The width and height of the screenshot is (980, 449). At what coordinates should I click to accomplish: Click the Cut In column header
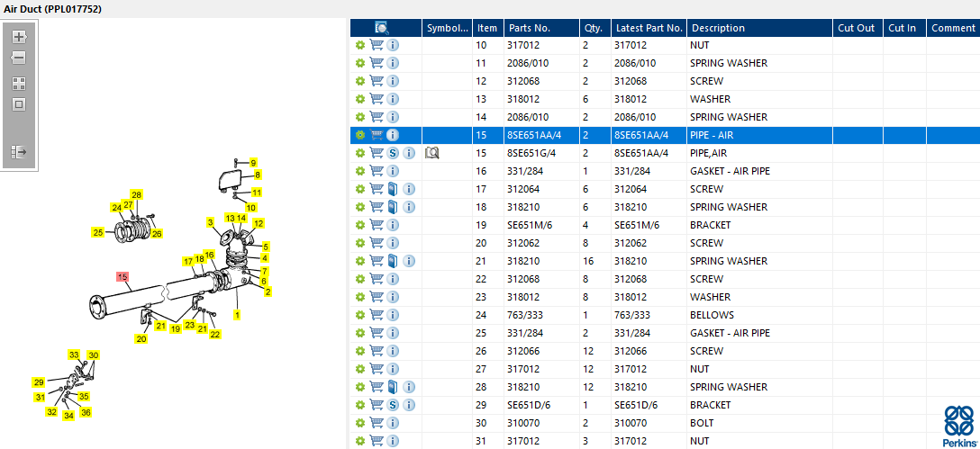[904, 28]
